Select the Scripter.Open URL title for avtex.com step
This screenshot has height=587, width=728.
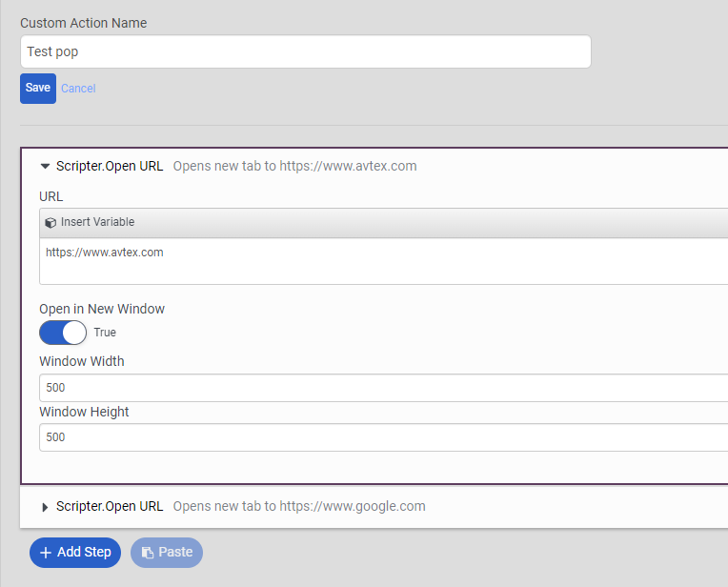pos(110,166)
